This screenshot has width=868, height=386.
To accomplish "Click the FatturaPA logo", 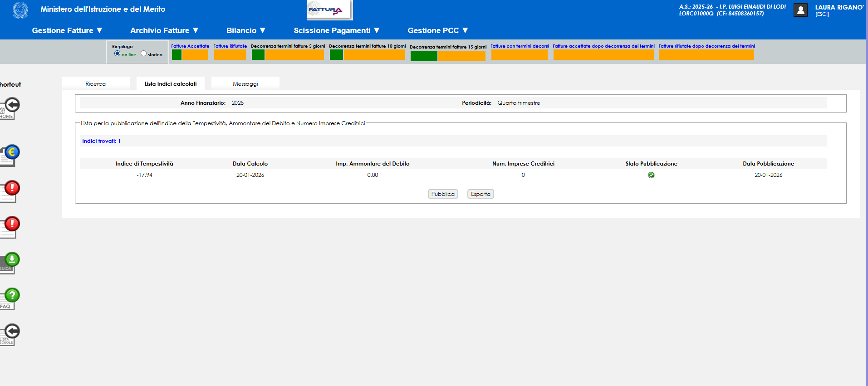I will 329,10.
